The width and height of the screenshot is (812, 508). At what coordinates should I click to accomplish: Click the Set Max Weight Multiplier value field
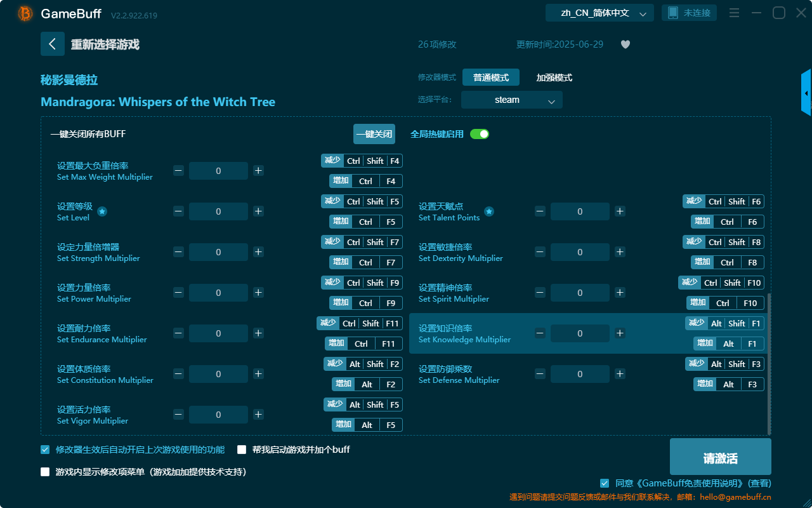tap(218, 171)
